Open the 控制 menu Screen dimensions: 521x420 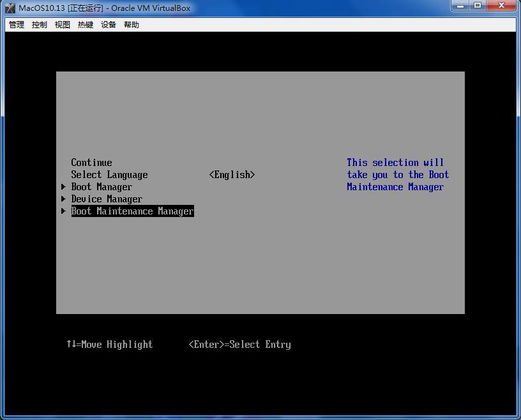point(39,25)
